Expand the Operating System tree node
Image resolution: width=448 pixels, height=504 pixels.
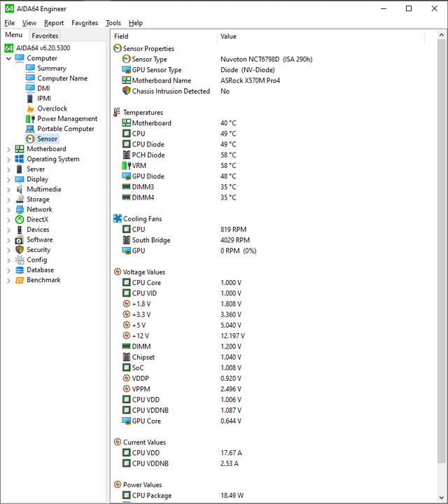pos(9,160)
